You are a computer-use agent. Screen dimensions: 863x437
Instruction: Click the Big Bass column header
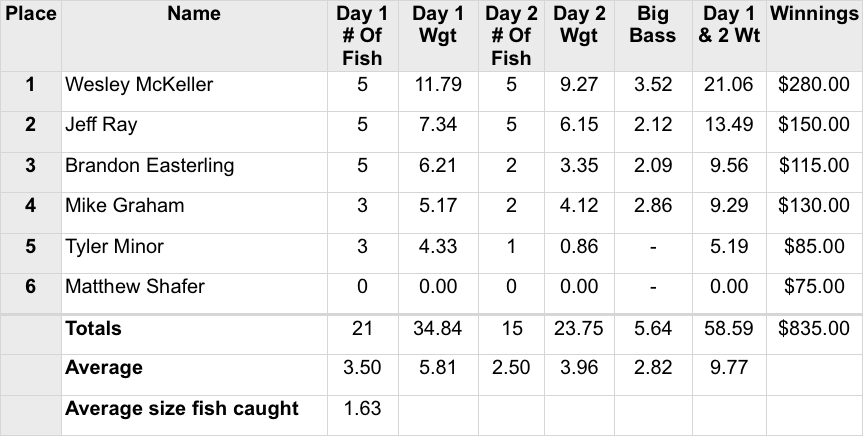click(653, 25)
